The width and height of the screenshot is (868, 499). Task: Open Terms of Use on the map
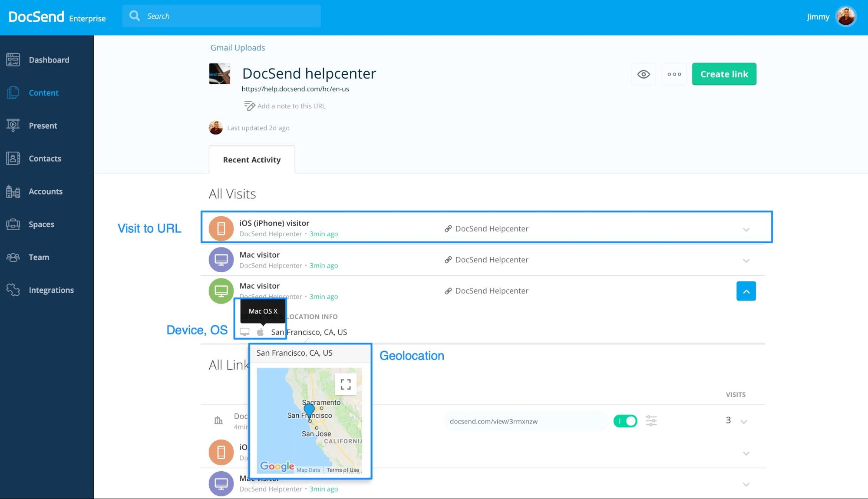click(x=343, y=470)
